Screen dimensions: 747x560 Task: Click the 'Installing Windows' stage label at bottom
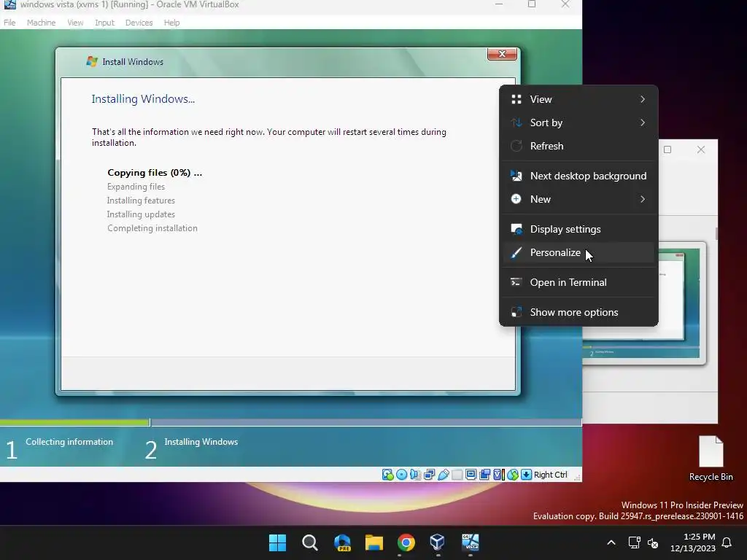201,442
